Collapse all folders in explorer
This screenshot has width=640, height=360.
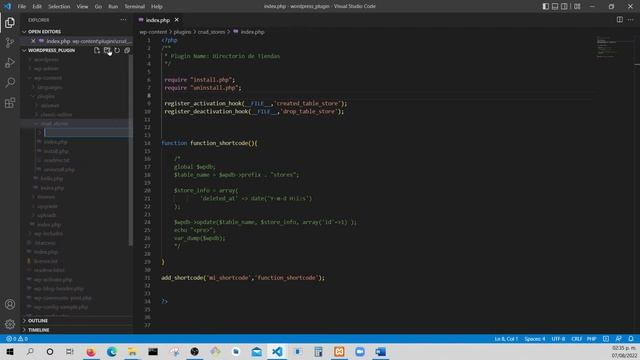[x=127, y=50]
